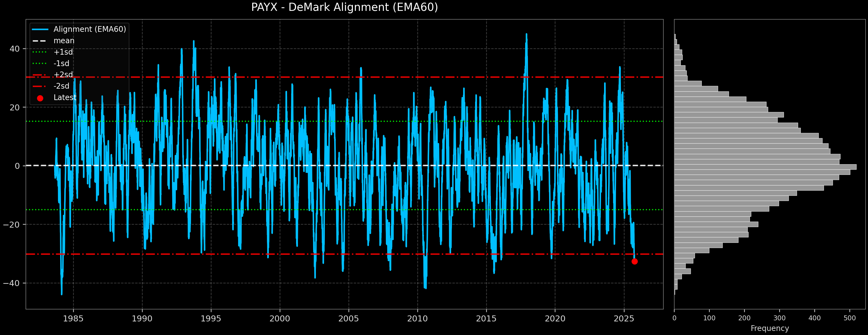Image resolution: width=868 pixels, height=335 pixels.
Task: Click the green +1sd legend swatch
Action: click(x=40, y=52)
